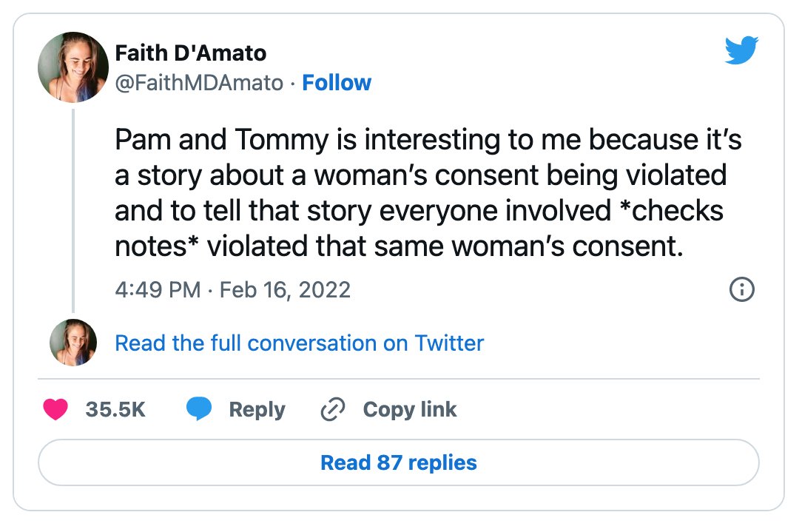802x532 pixels.
Task: Open Read the full conversation on Twitter
Action: [299, 343]
